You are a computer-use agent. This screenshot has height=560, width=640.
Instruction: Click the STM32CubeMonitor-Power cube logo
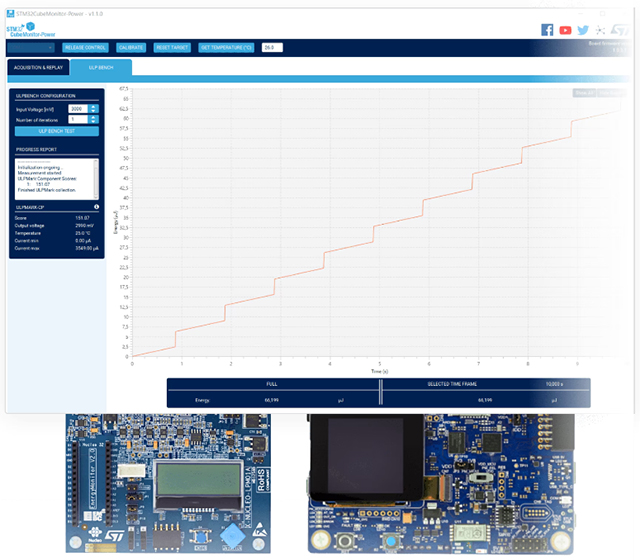[31, 27]
